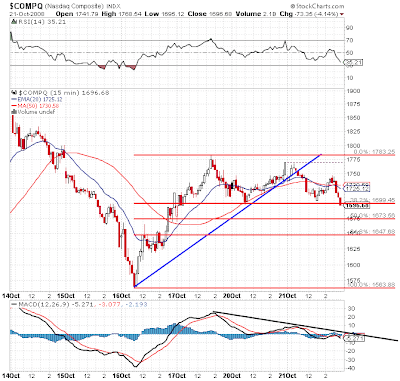Click the 1800 price axis label
Viewport: 400px width, 381px height.
pyautogui.click(x=353, y=146)
